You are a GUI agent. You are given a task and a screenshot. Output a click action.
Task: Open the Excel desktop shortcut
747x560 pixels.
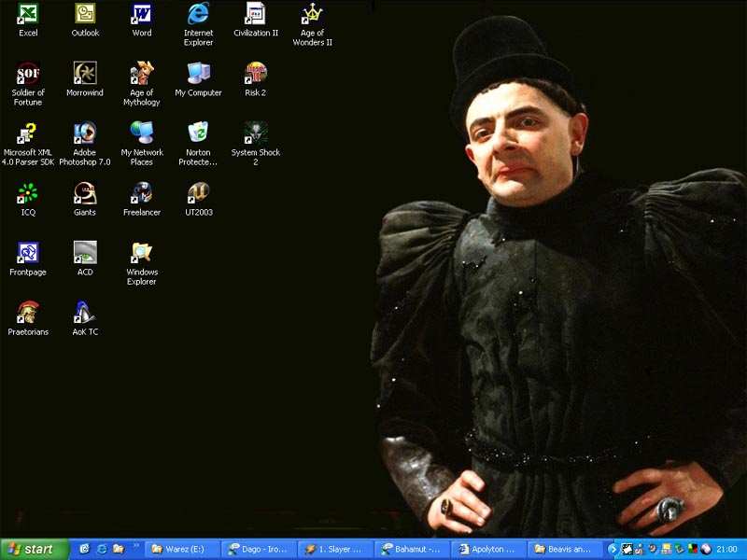(28, 14)
